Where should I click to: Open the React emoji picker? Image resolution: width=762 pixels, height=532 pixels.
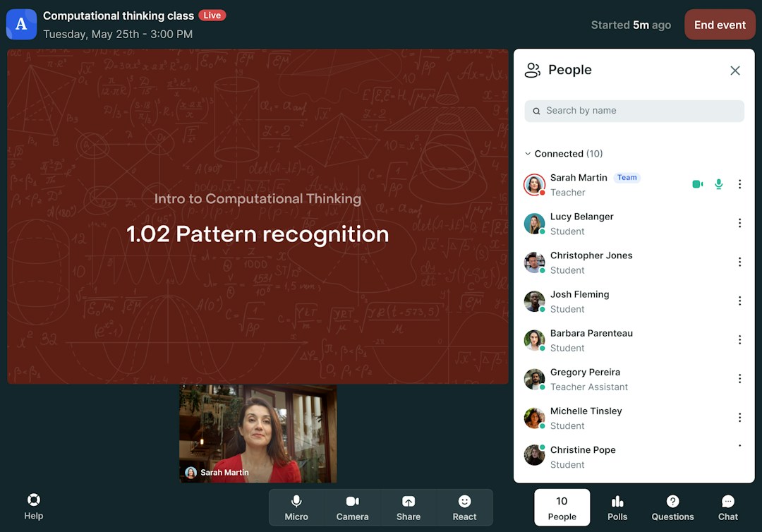464,508
